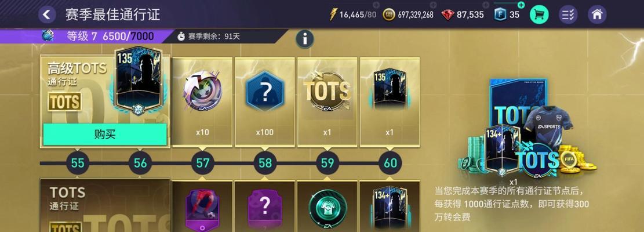The height and width of the screenshot is (232, 644).
Task: Add FIFA points with plus icon
Action: (521, 5)
